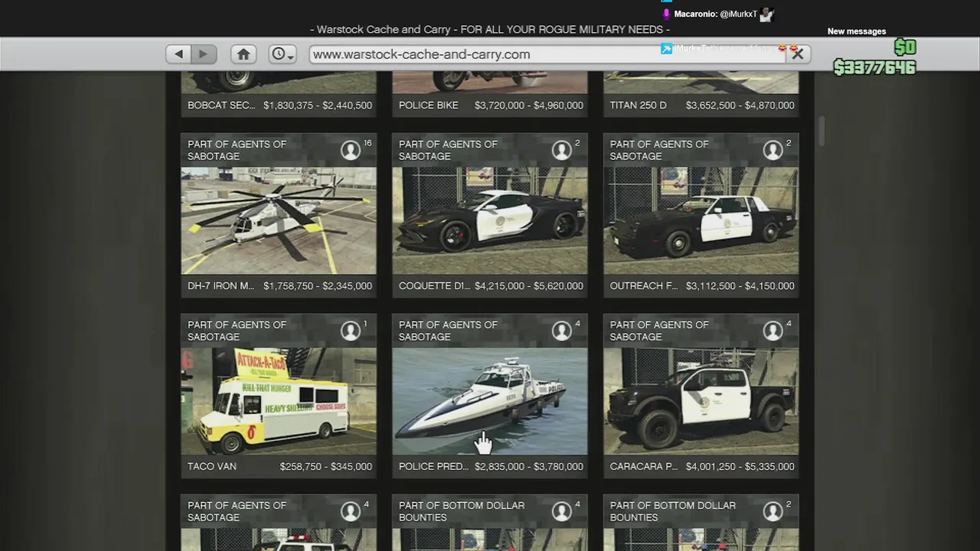Image resolution: width=980 pixels, height=551 pixels.
Task: Close the browser with the X button
Action: 797,54
